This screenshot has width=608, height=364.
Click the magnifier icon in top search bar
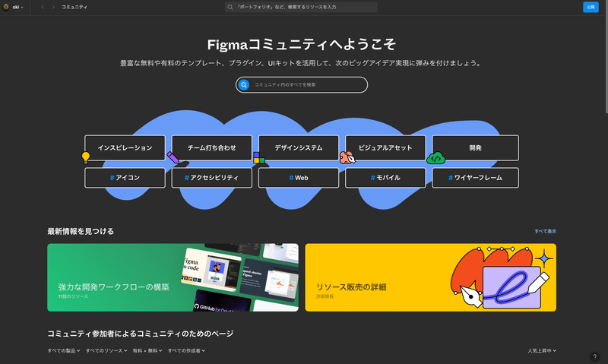tap(230, 7)
